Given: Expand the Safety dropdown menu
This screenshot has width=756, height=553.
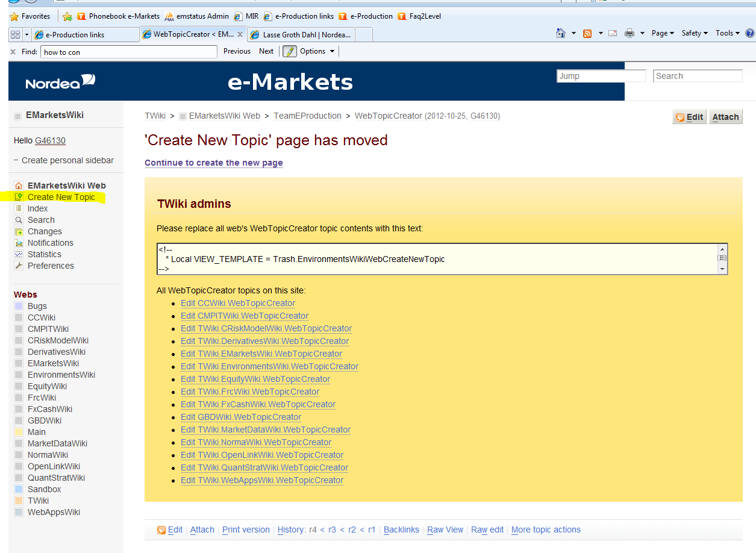Looking at the screenshot, I should click(695, 33).
